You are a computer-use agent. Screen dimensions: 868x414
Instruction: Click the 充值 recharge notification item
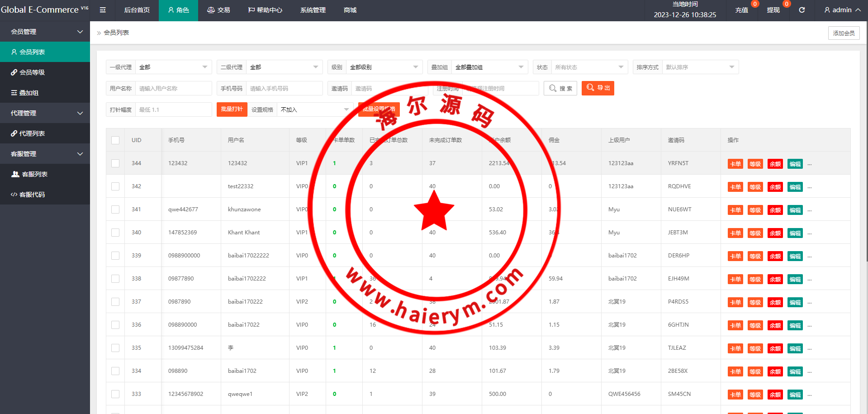[741, 10]
